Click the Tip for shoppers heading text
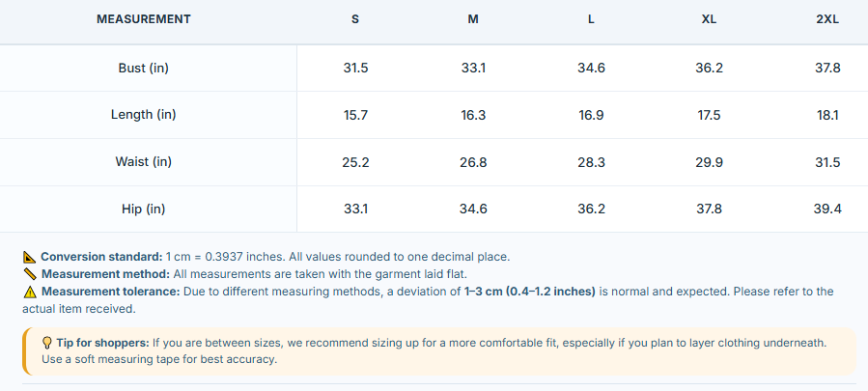Viewport: 868px width, 391px height. pyautogui.click(x=102, y=343)
